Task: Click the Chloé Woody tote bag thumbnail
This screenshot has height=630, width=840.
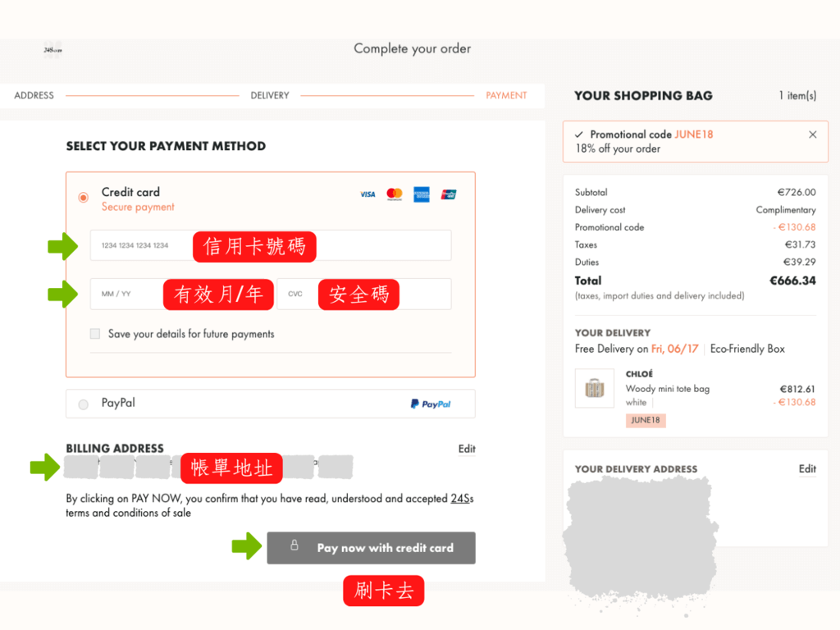Action: pyautogui.click(x=595, y=388)
